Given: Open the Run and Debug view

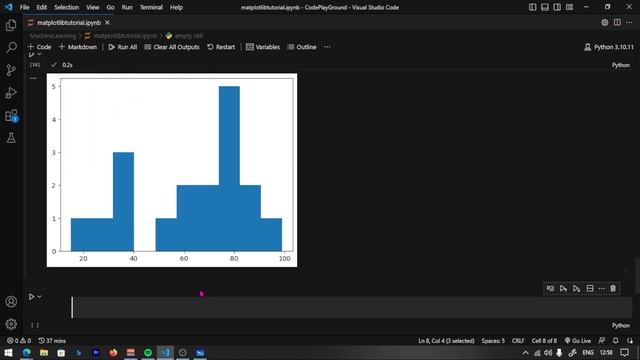Looking at the screenshot, I should pos(11,93).
